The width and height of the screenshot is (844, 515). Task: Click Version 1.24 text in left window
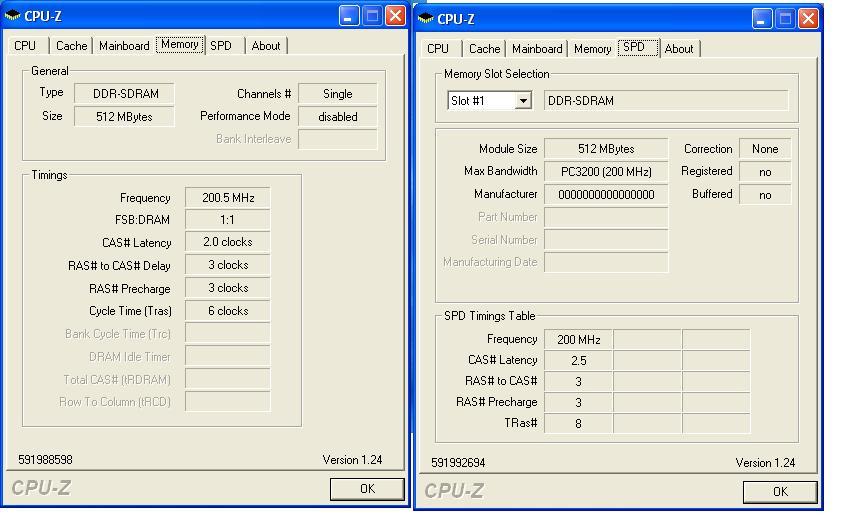pyautogui.click(x=352, y=460)
